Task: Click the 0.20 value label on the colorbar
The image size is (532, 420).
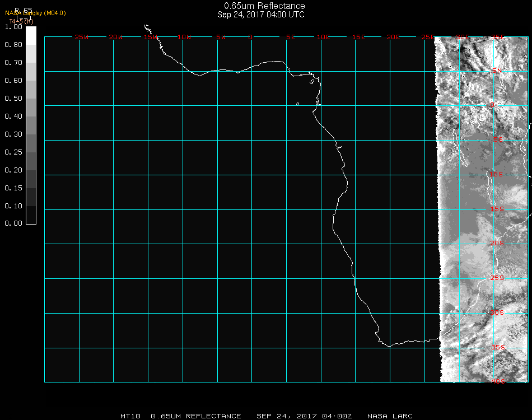Action: 13,170
